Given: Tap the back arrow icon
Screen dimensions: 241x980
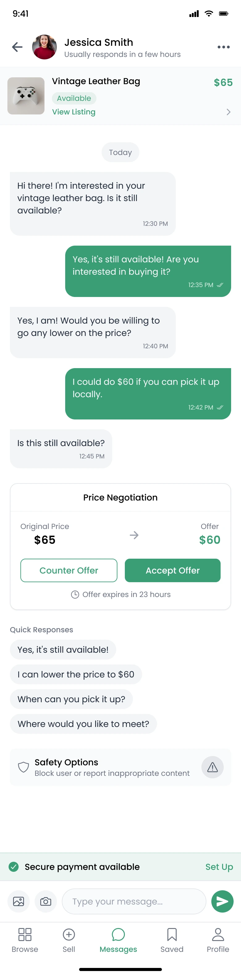Looking at the screenshot, I should [17, 47].
